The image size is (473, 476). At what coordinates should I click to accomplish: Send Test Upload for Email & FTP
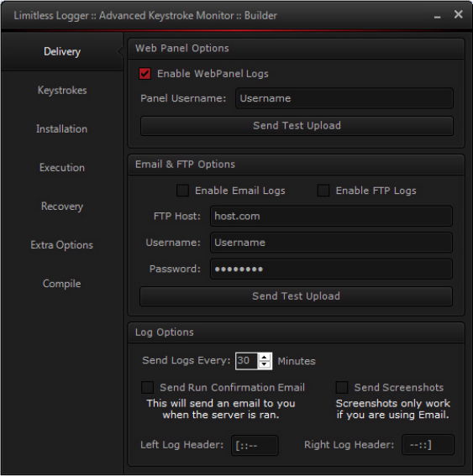click(297, 296)
